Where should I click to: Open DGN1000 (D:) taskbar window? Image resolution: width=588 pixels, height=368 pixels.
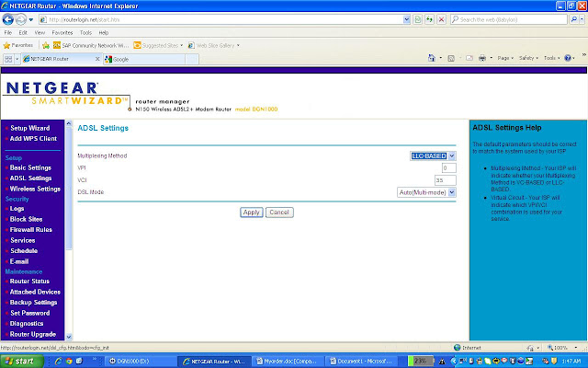coord(139,362)
